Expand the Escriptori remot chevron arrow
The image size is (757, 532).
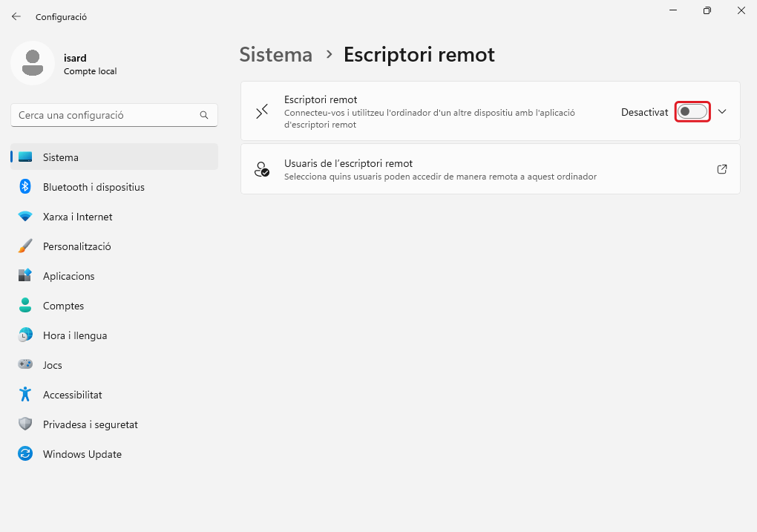click(x=722, y=112)
